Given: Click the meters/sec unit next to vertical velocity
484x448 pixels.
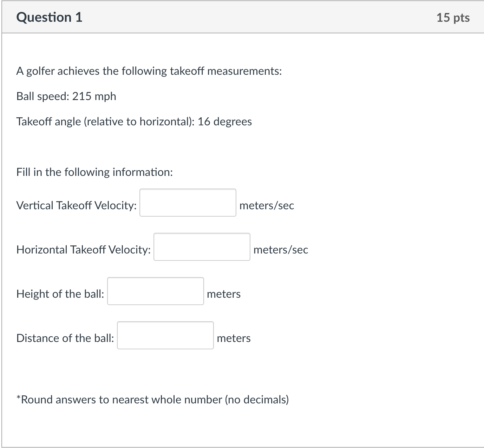Looking at the screenshot, I should [x=267, y=206].
